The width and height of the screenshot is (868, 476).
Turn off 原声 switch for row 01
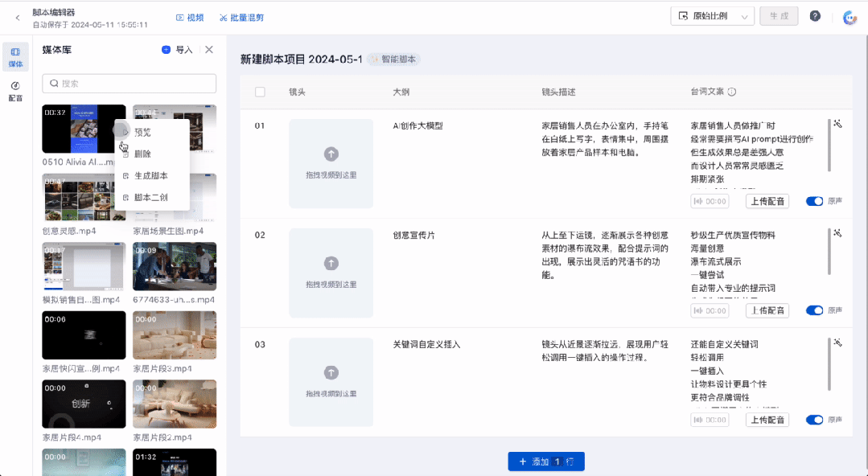tap(814, 201)
